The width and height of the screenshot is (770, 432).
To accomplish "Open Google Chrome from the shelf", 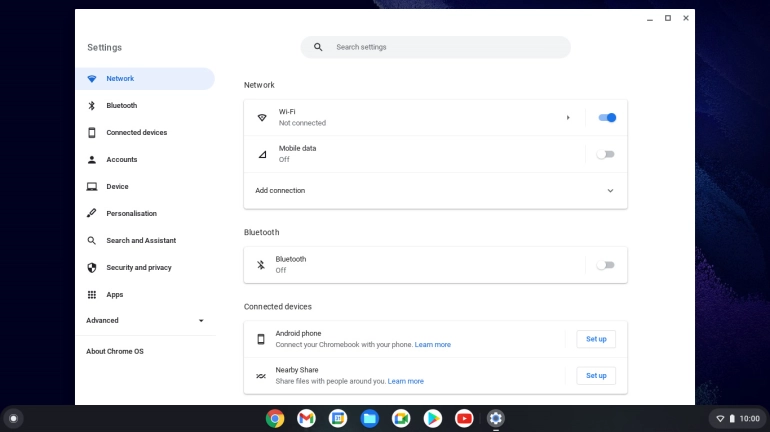I will click(x=275, y=418).
